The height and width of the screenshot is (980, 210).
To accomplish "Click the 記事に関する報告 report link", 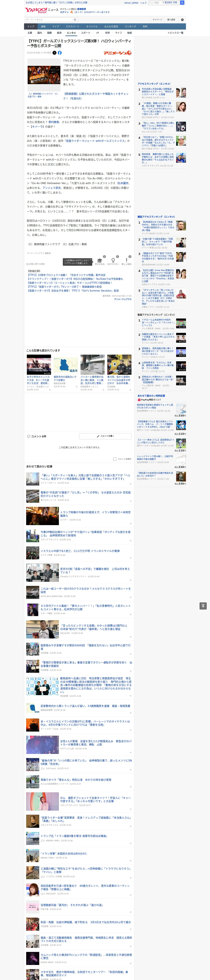I will pos(36,264).
